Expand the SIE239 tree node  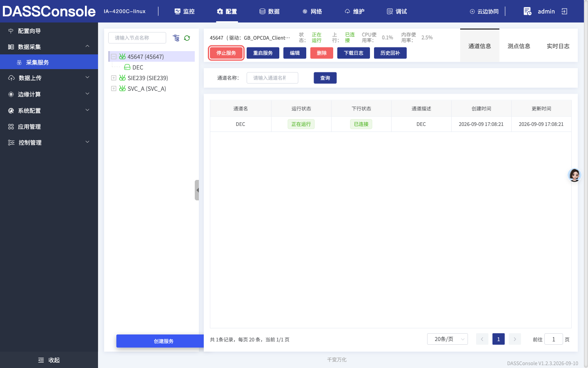coord(114,78)
